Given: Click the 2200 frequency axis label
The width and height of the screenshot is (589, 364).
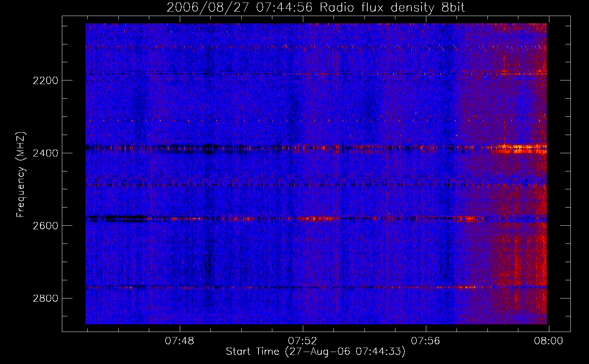Looking at the screenshot, I should tap(46, 80).
